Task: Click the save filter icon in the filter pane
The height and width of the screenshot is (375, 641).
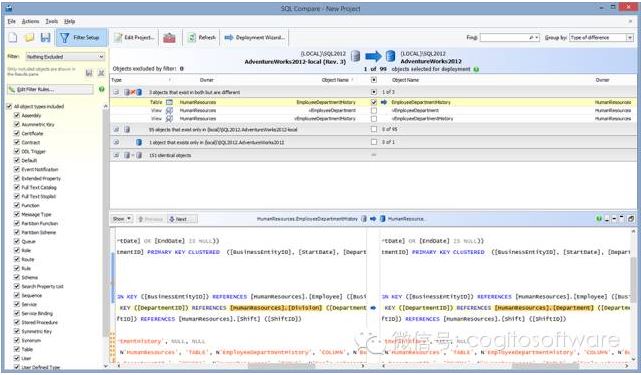Action: [89, 73]
